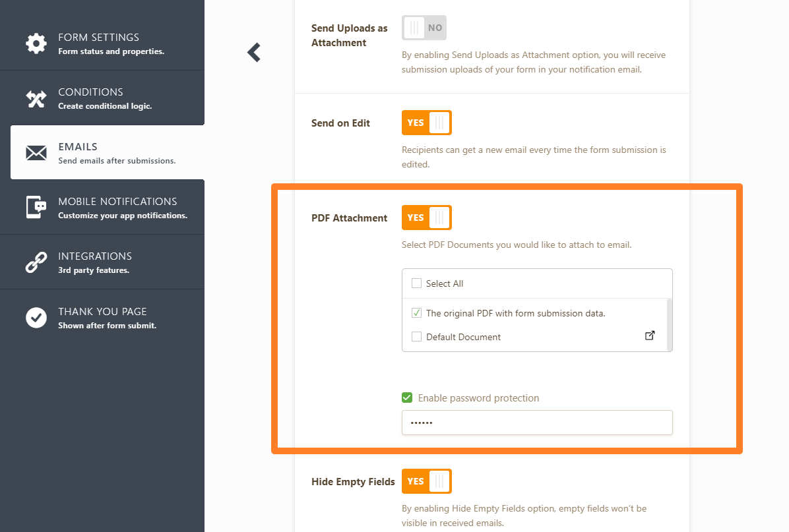Open Integrations 3rd party features
The image size is (789, 532).
[102, 262]
